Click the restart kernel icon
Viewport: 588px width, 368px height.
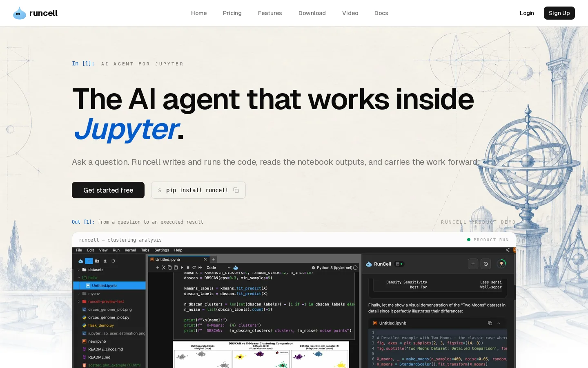pos(194,268)
